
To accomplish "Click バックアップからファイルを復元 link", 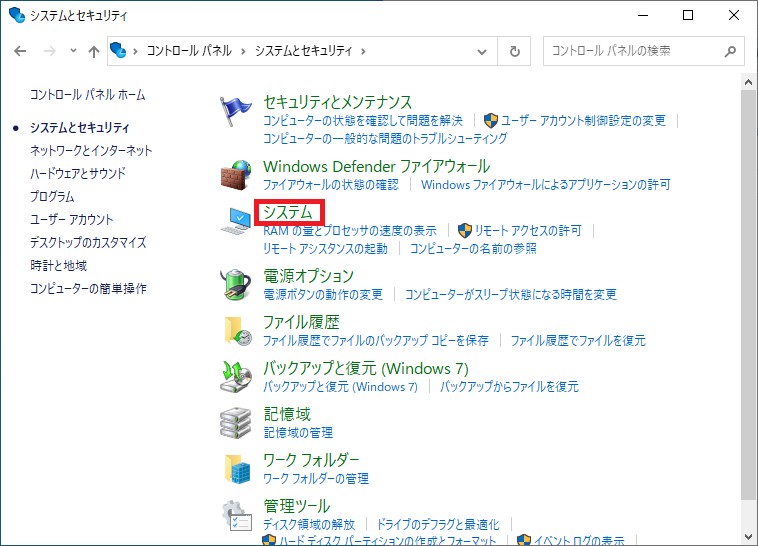I will click(x=509, y=386).
